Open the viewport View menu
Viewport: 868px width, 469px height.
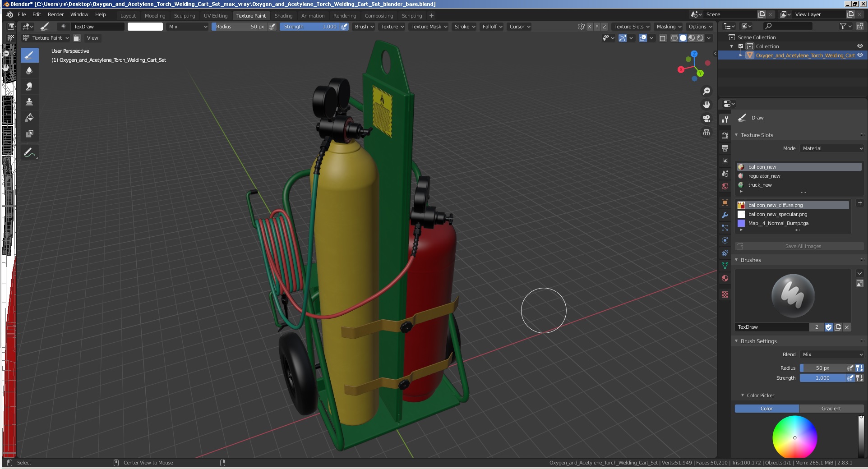92,38
